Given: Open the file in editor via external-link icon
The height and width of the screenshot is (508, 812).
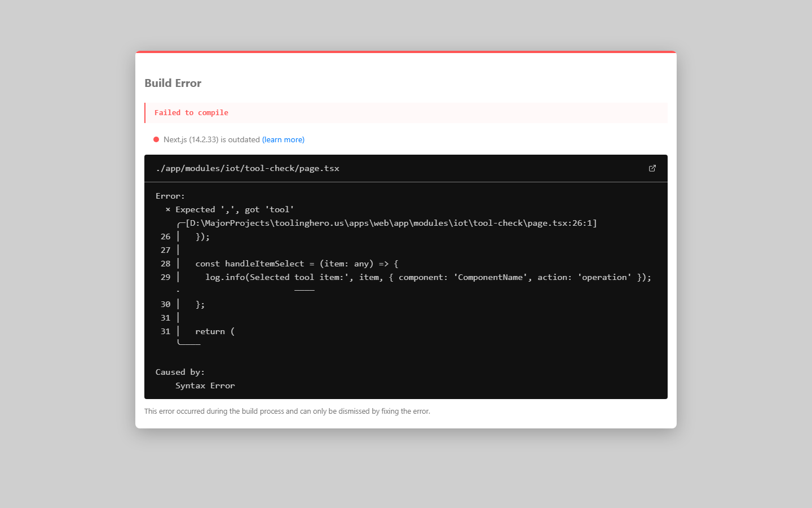Looking at the screenshot, I should point(652,168).
